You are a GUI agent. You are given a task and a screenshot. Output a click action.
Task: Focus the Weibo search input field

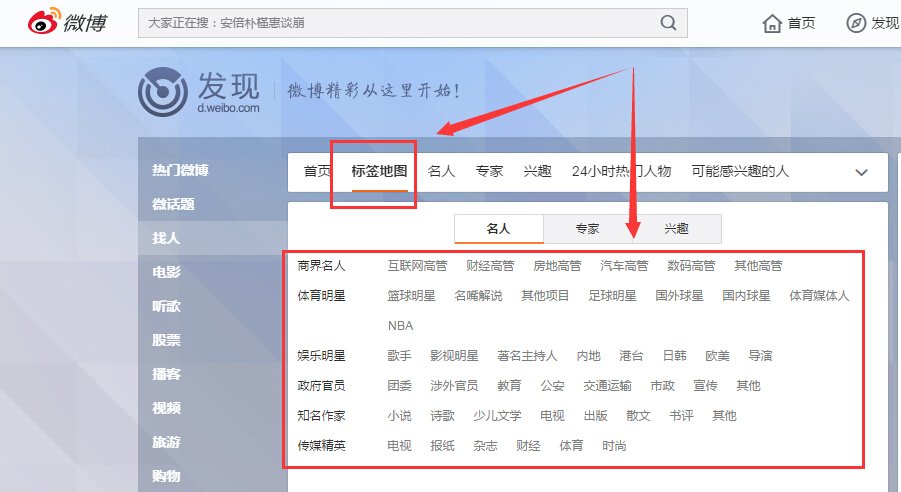[x=413, y=23]
